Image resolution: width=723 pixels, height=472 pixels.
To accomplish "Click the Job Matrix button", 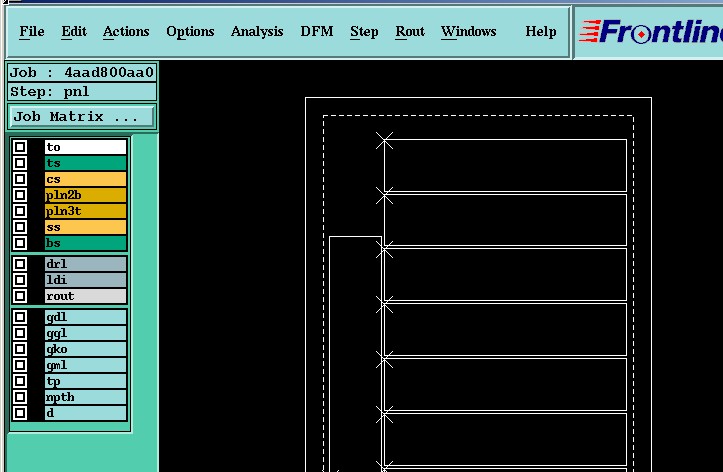I will (x=82, y=117).
